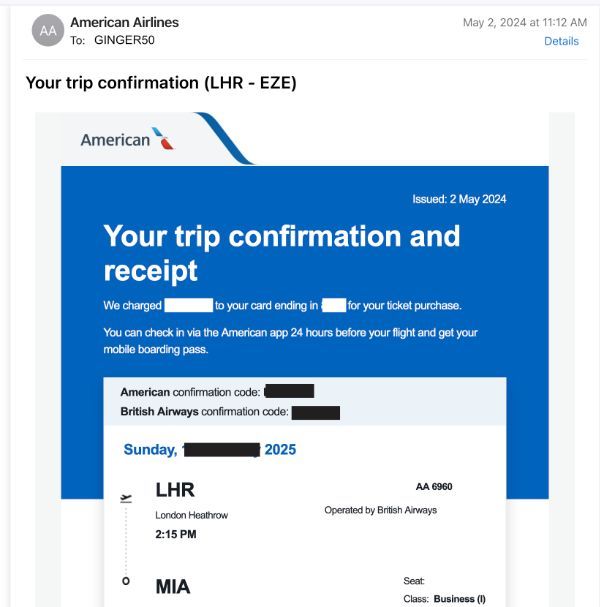The image size is (600, 607).
Task: Click the departing airplane icon beside LHR
Action: [x=126, y=498]
